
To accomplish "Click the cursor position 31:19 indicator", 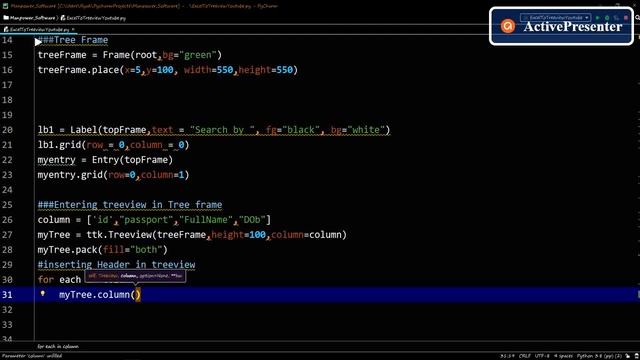I will 507,356.
